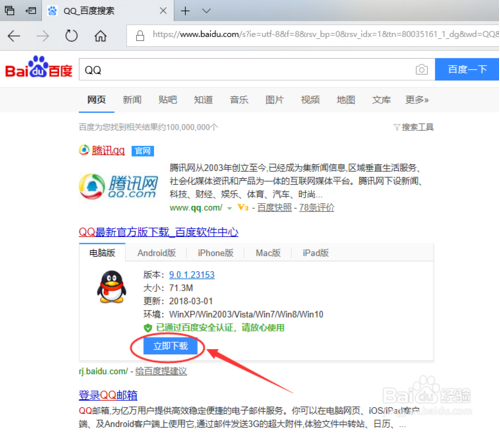Click the Baidu paw favicon on tab
500x435 pixels.
pyautogui.click(x=52, y=11)
